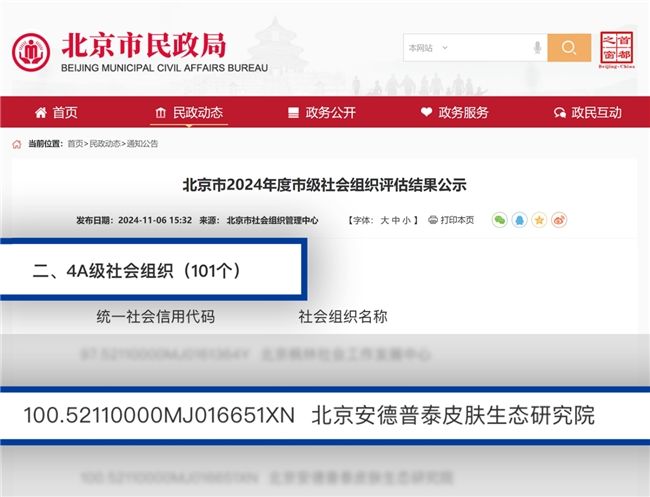
Task: Set font size to 大
Action: pos(384,220)
